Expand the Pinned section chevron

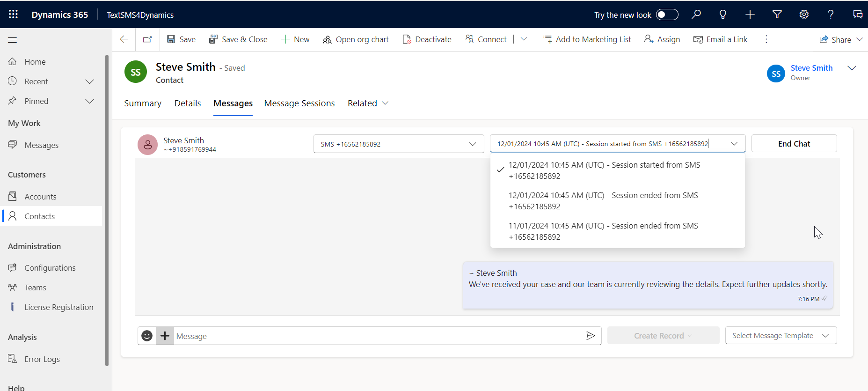point(89,101)
